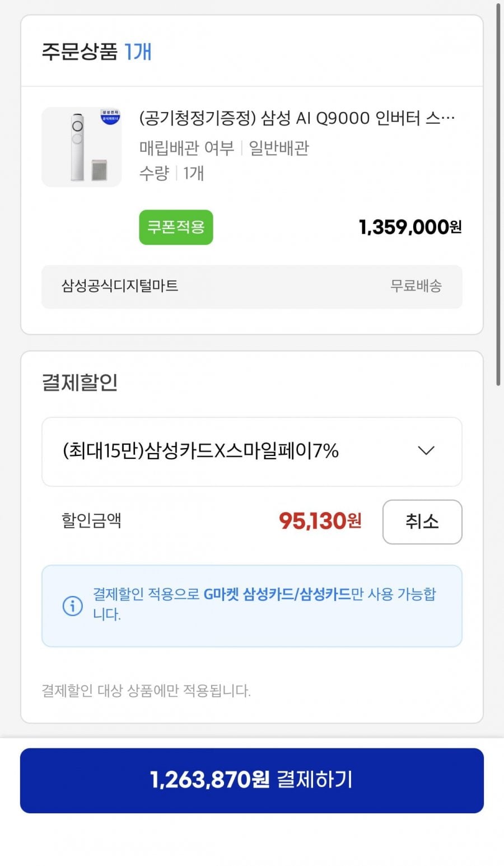Click the info circle icon in notice
Image resolution: width=504 pixels, height=866 pixels.
[x=72, y=606]
